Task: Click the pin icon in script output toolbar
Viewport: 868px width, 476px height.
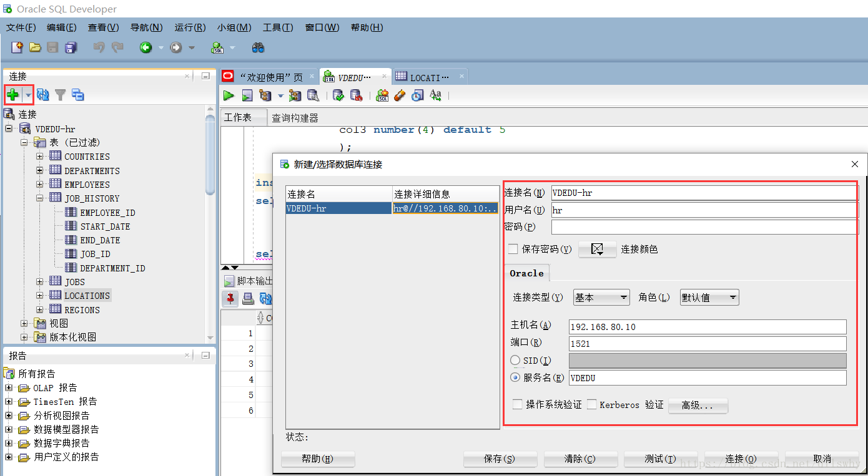Action: pos(230,298)
